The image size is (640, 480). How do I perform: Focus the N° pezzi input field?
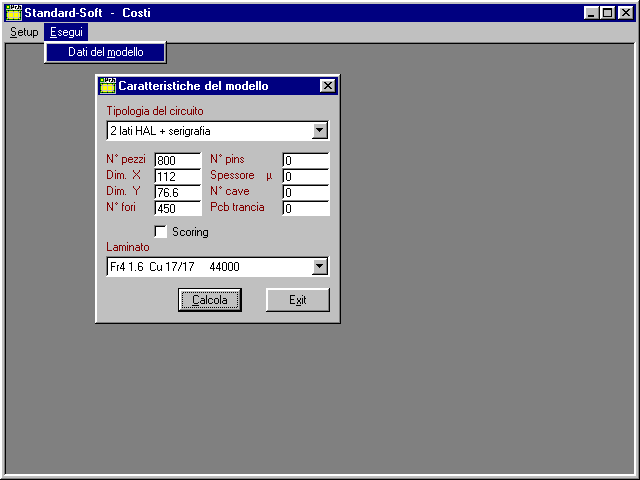click(x=178, y=160)
